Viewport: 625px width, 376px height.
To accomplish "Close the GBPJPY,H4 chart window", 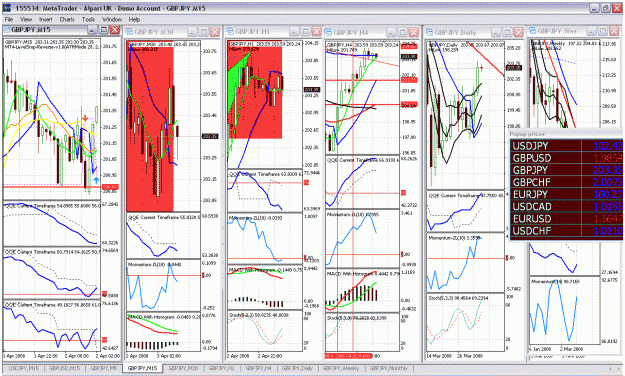I will coord(414,32).
